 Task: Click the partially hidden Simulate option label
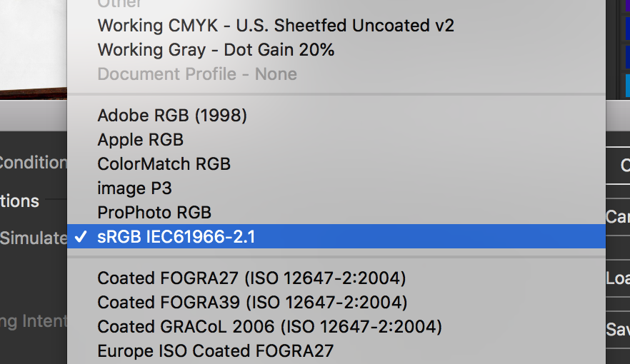pyautogui.click(x=33, y=238)
